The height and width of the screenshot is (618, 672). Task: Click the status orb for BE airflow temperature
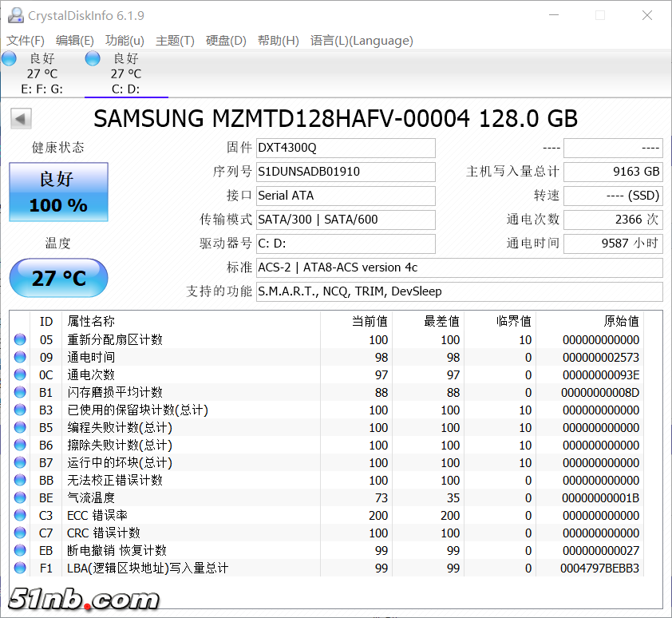click(x=20, y=498)
